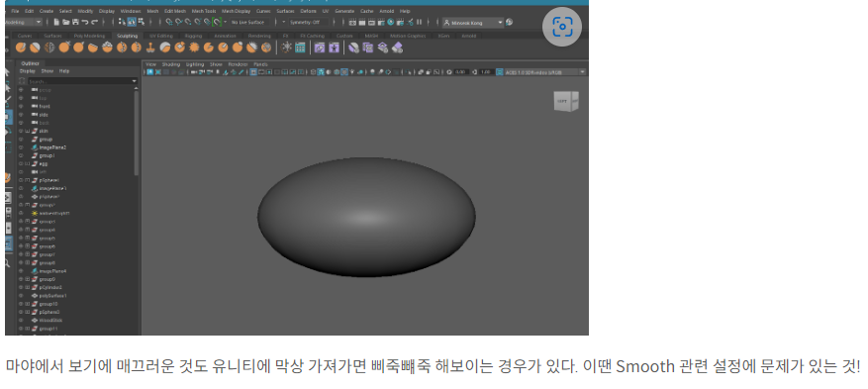Select by component type mode icon

142,22
